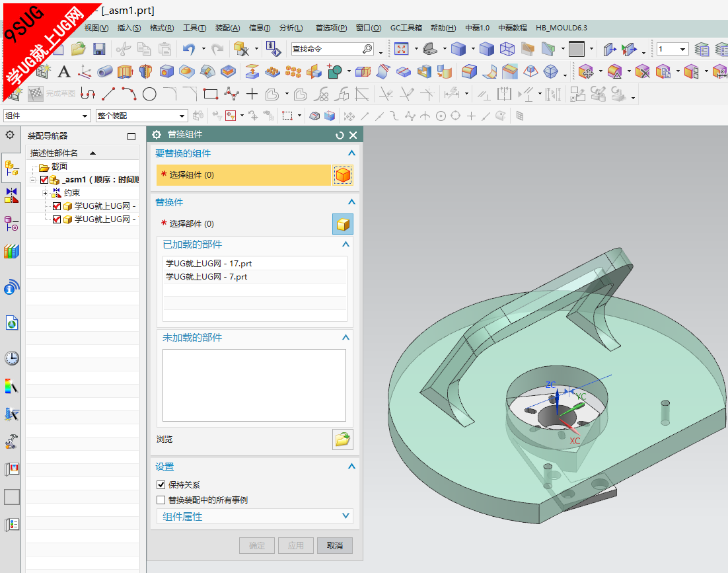Click the Delete Face cube icon with X
728x573 pixels.
[643, 71]
